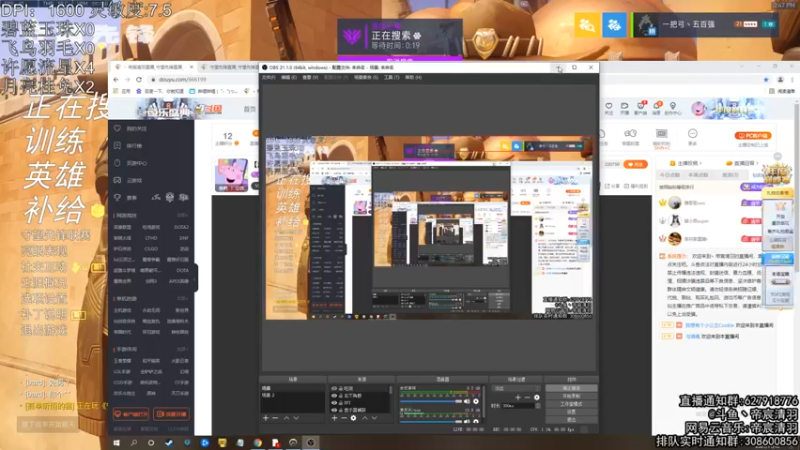800x450 pixels.
Task: Toggle lock on second source
Action: [341, 396]
